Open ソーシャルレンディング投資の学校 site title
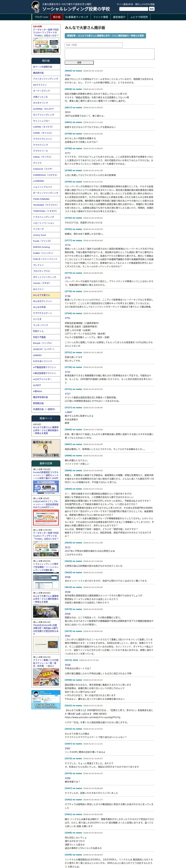Viewport: 186px width, 868px height. [x=76, y=9]
